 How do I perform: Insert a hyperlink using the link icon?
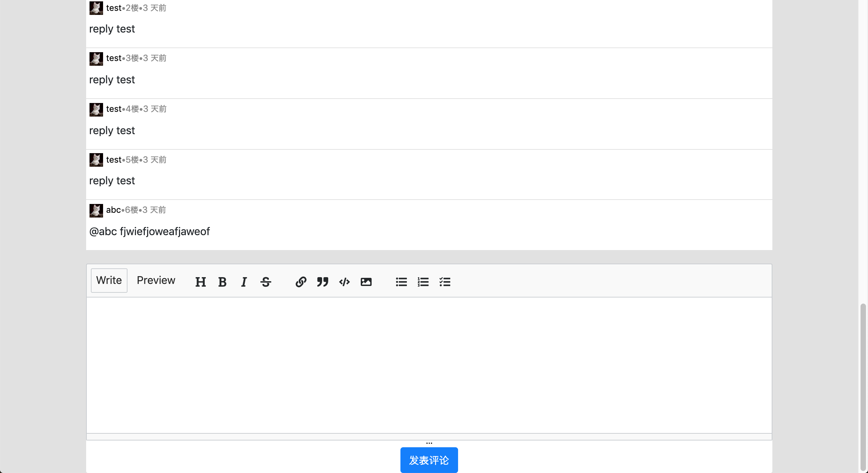point(300,281)
